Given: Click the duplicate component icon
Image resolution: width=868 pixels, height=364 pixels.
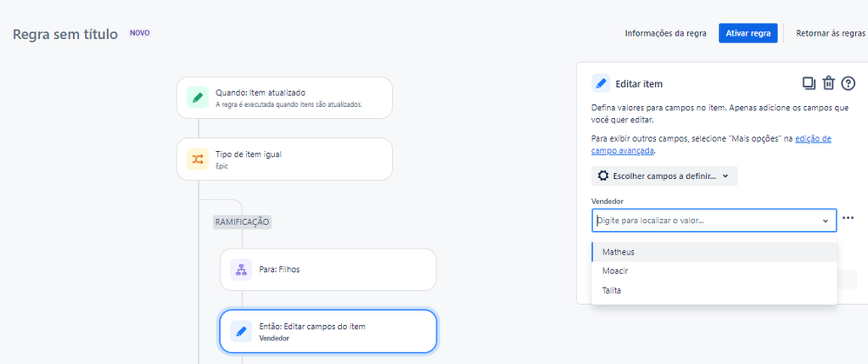Looking at the screenshot, I should coord(809,83).
